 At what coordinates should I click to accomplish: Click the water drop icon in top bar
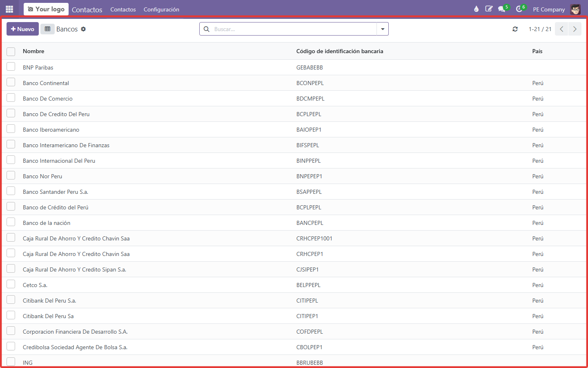pyautogui.click(x=476, y=9)
